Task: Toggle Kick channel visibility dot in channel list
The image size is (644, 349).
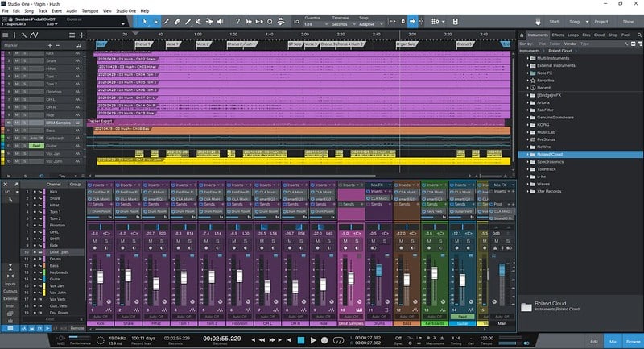Action: pyautogui.click(x=35, y=192)
